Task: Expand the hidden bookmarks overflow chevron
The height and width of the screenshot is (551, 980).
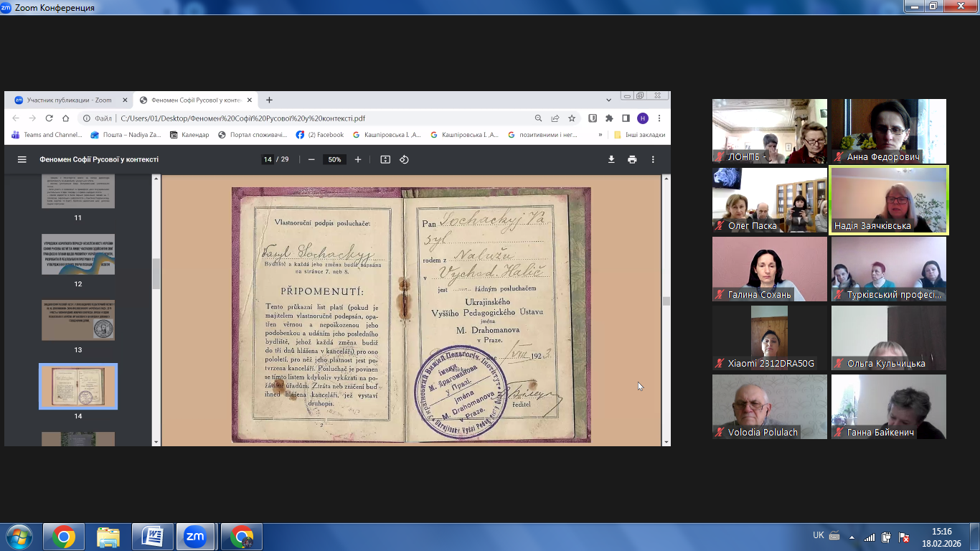Action: coord(600,135)
